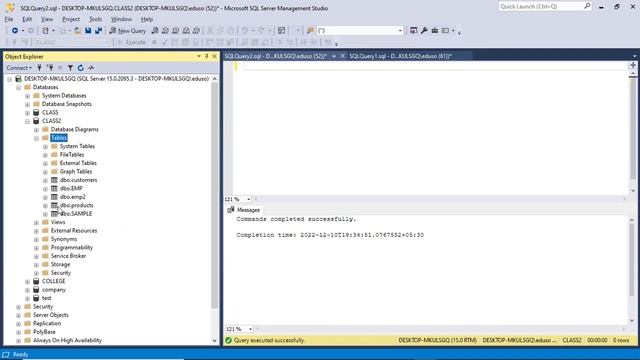Click the Save icon in toolbar
The width and height of the screenshot is (640, 360).
[88, 31]
